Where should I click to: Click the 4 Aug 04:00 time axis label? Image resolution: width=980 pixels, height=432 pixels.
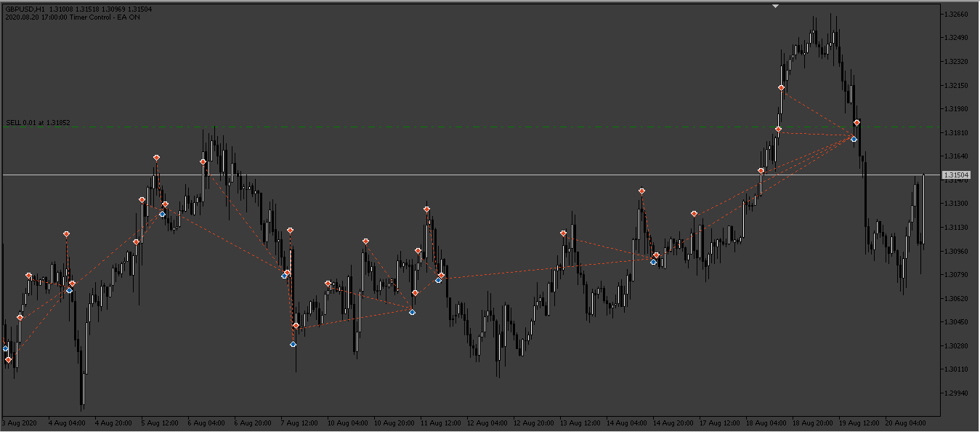click(67, 423)
